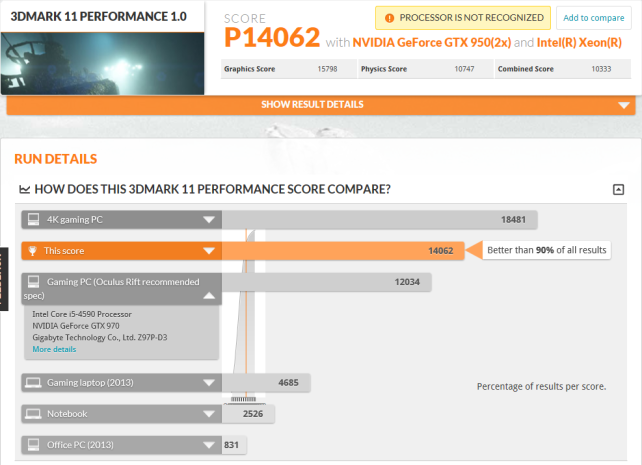Click the chart icon beside comparison heading

pos(25,189)
